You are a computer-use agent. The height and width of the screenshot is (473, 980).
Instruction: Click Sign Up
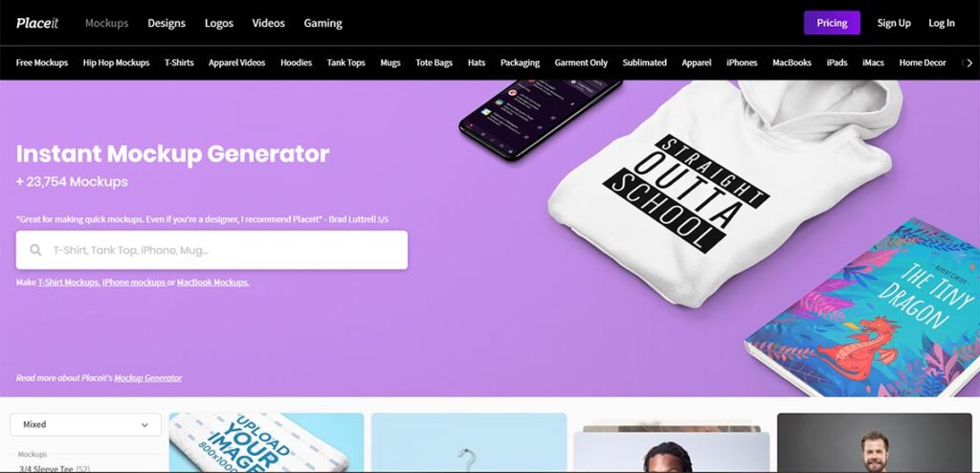[894, 23]
